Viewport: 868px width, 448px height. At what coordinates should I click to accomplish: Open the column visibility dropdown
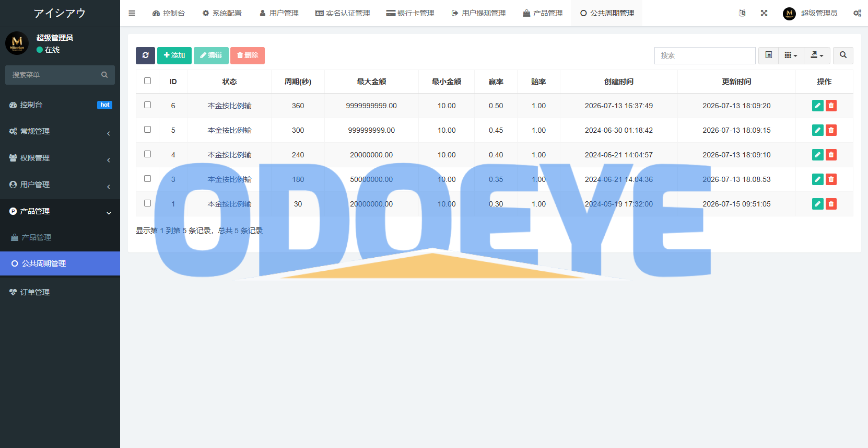pos(791,55)
